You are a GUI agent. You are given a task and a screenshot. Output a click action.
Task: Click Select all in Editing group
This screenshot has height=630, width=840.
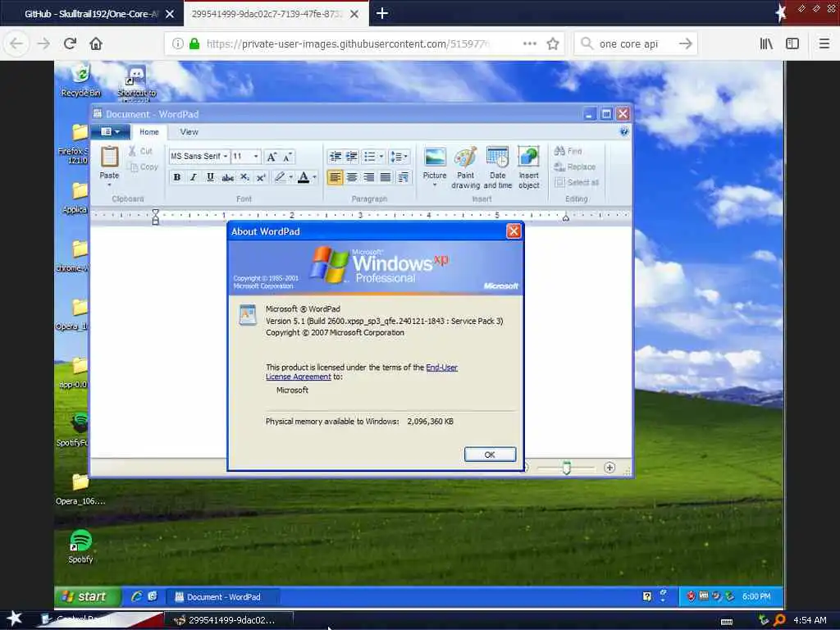click(577, 183)
